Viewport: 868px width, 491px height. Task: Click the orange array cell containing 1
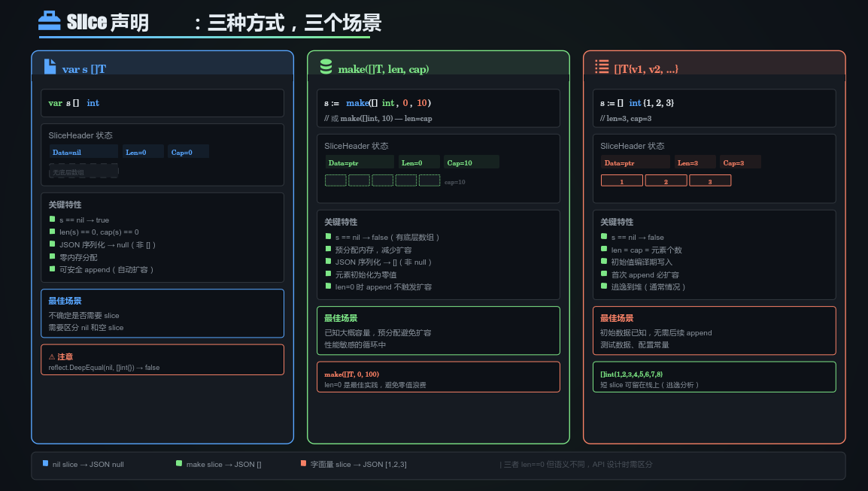point(621,181)
